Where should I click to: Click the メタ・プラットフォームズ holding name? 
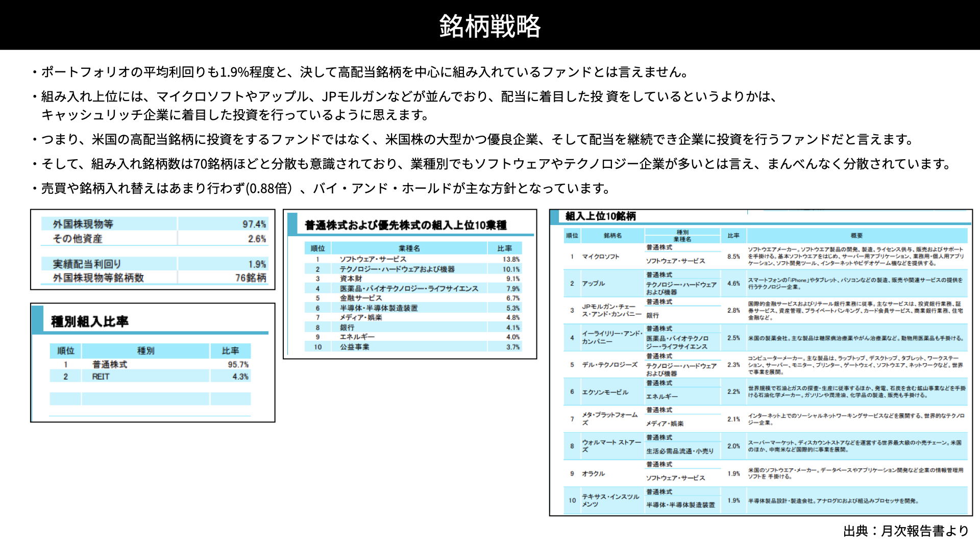610,419
